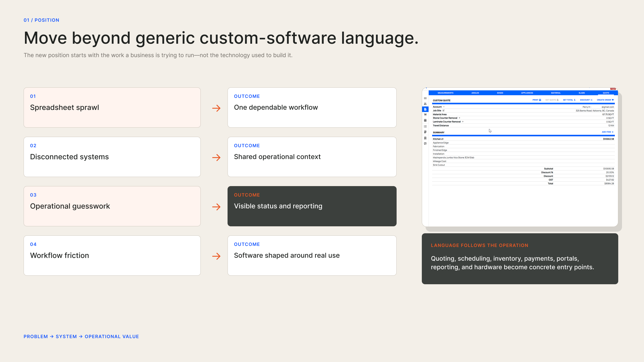
Task: Open the storefront sidebar icon at bottom
Action: 425,144
